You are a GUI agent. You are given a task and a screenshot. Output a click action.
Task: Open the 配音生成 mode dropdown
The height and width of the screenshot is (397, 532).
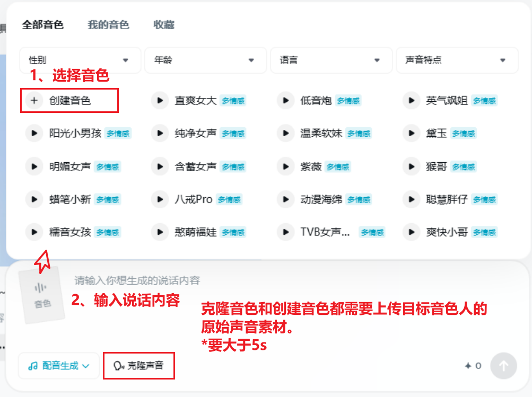point(58,366)
